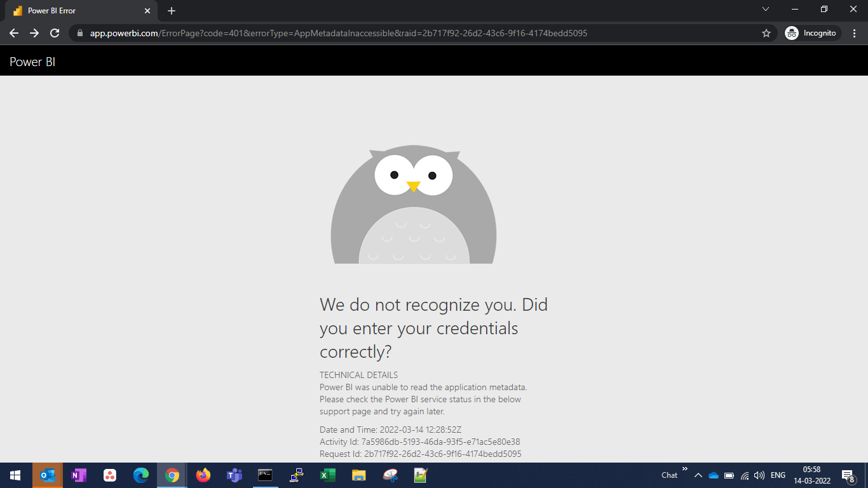Viewport: 868px width, 488px height.
Task: Show hidden system tray icons
Action: (698, 475)
